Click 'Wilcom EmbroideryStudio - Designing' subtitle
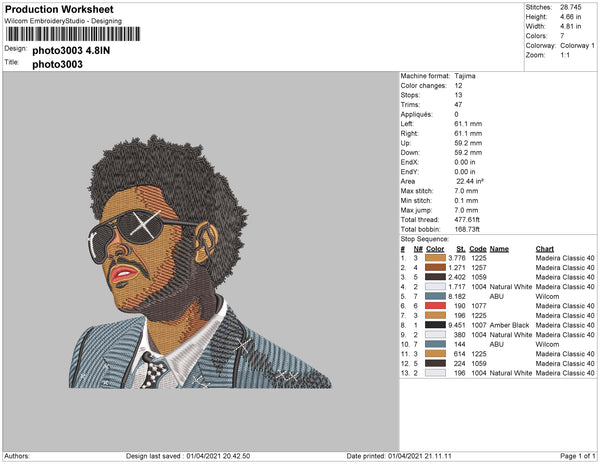Screen dimensions: 600x464 point(63,21)
